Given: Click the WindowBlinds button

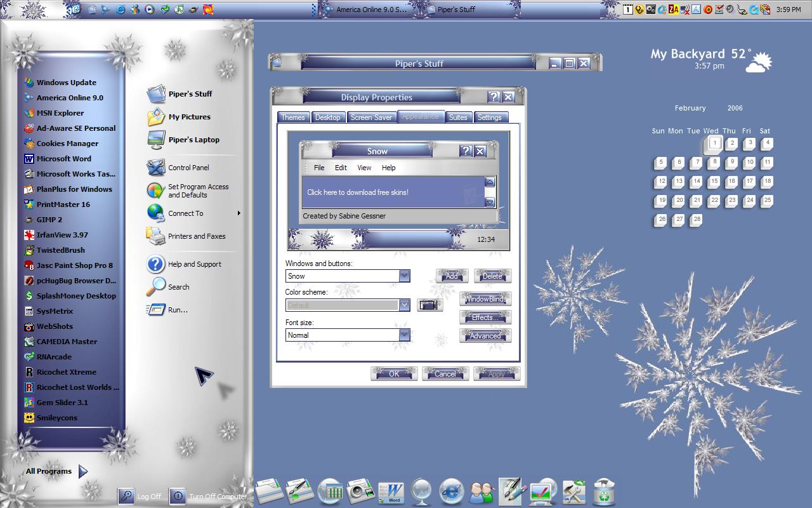Looking at the screenshot, I should point(485,299).
